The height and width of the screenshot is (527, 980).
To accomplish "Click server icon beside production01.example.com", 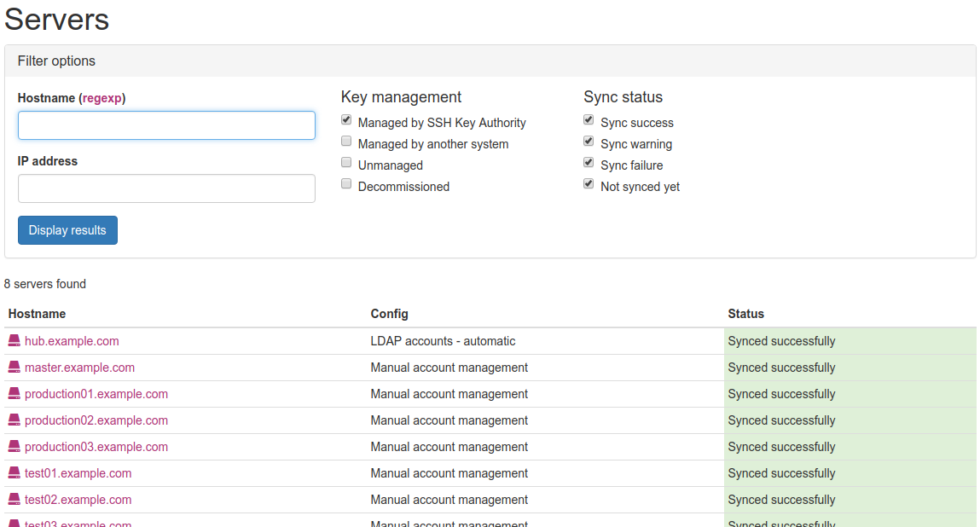I will (x=14, y=394).
